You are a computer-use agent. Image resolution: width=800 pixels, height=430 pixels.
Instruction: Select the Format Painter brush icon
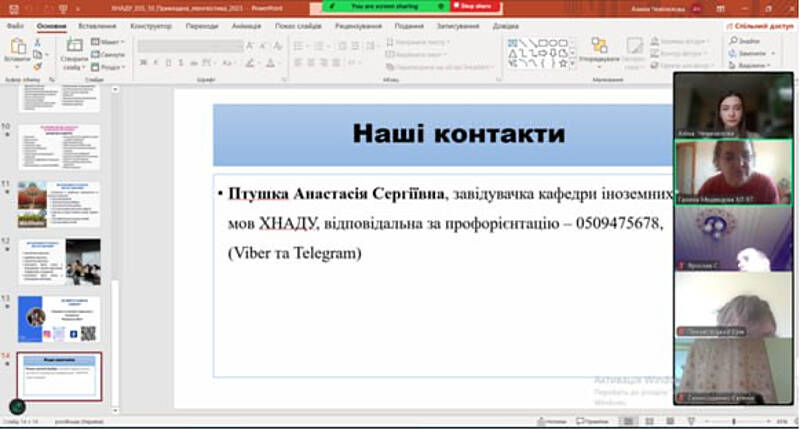37,66
